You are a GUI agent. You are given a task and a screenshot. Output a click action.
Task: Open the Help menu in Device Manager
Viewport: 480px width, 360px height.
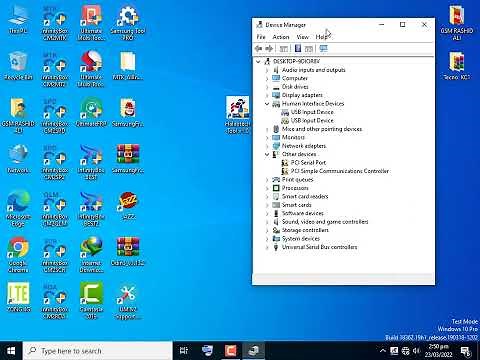point(321,37)
